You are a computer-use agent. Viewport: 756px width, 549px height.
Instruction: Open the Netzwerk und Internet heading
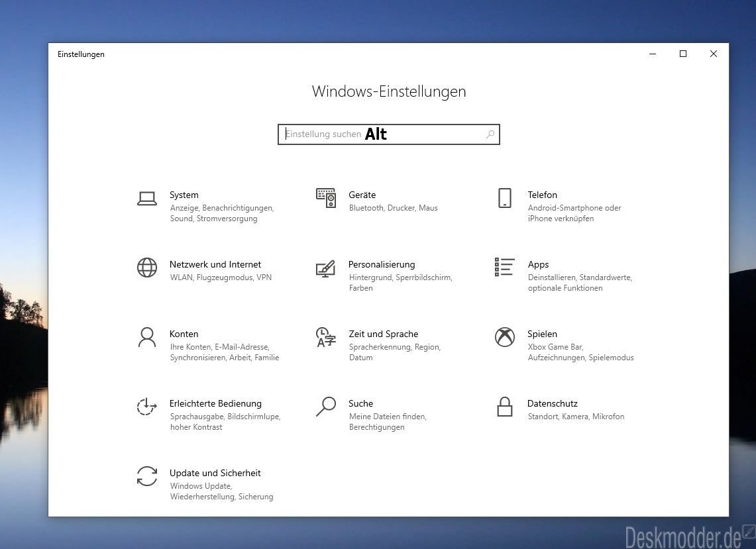tap(215, 264)
